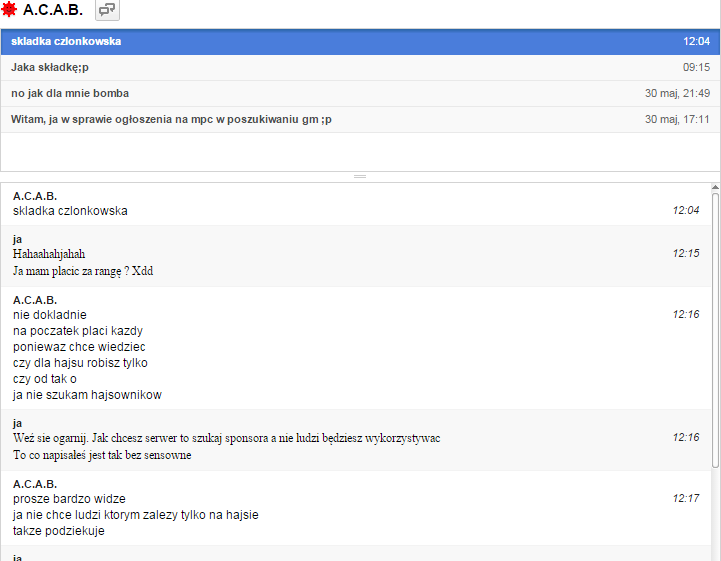This screenshot has width=721, height=561.
Task: Click the red sun status icon
Action: 9,9
